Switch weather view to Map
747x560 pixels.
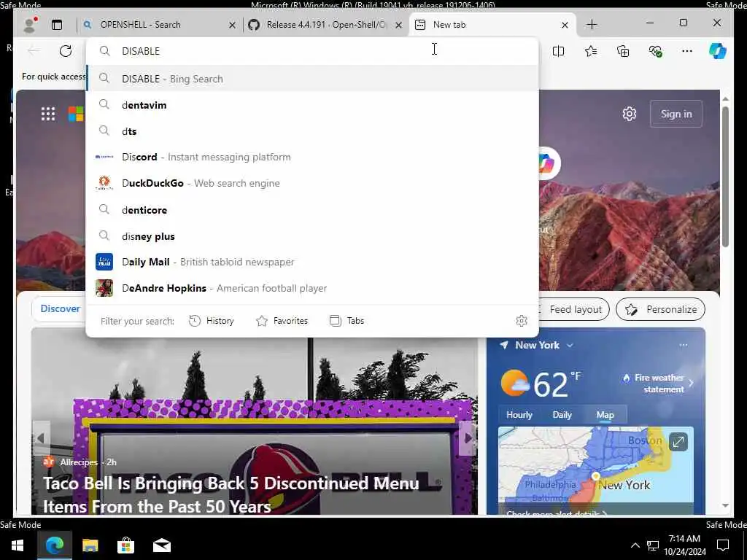tap(605, 415)
